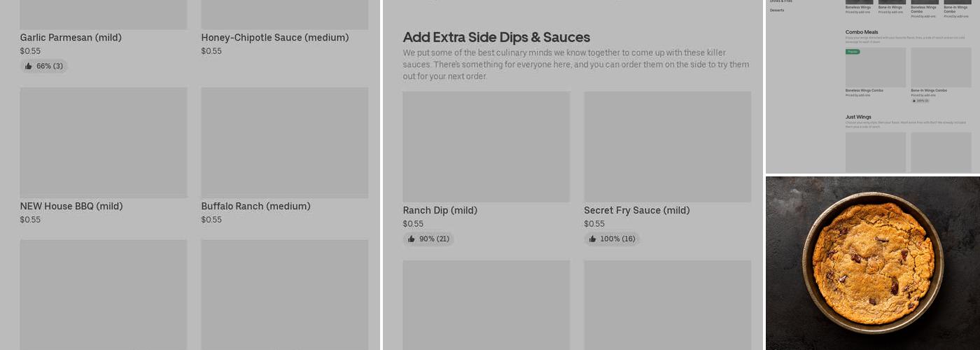Open NEW House BBQ image placeholder

104,143
